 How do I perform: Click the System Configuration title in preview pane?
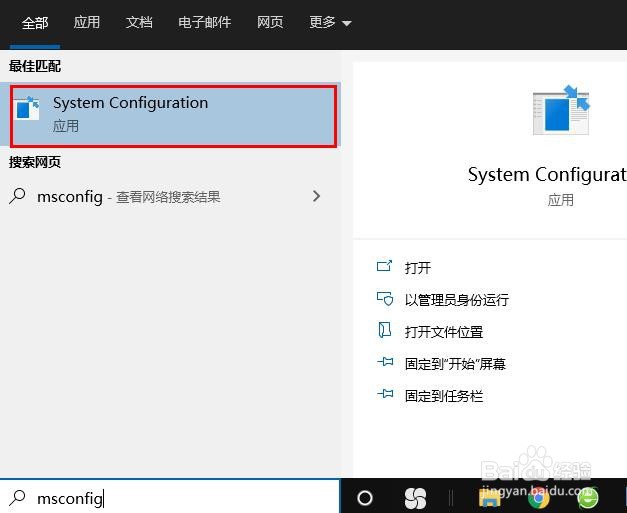547,175
